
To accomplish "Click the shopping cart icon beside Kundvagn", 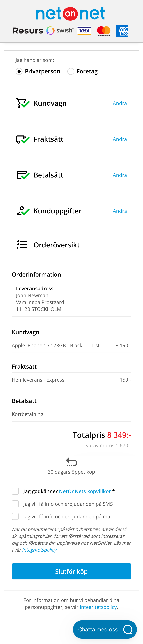I will click(x=22, y=103).
